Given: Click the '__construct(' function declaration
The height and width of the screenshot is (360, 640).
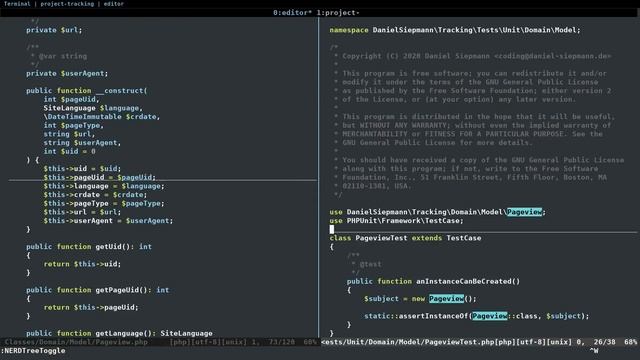Looking at the screenshot, I should [x=87, y=91].
